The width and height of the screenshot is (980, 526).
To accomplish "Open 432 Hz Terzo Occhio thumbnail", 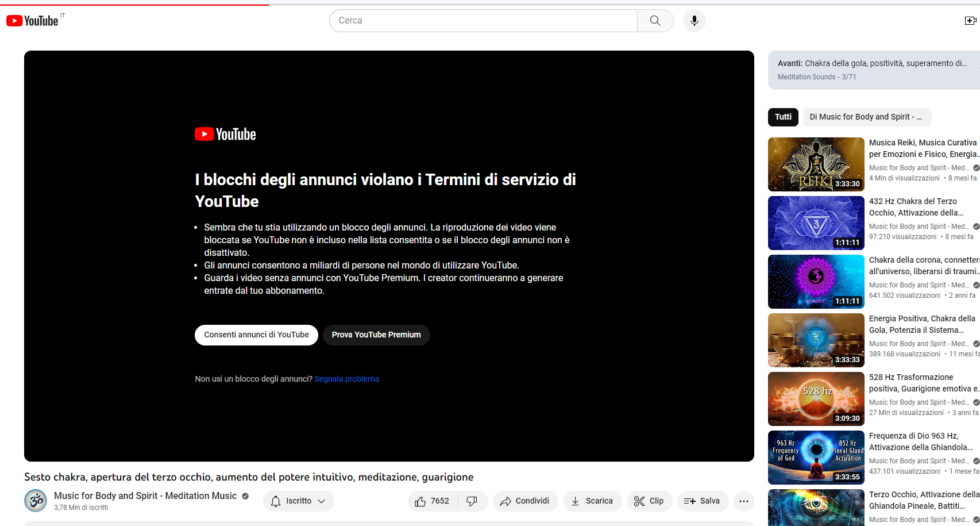I will click(x=816, y=223).
